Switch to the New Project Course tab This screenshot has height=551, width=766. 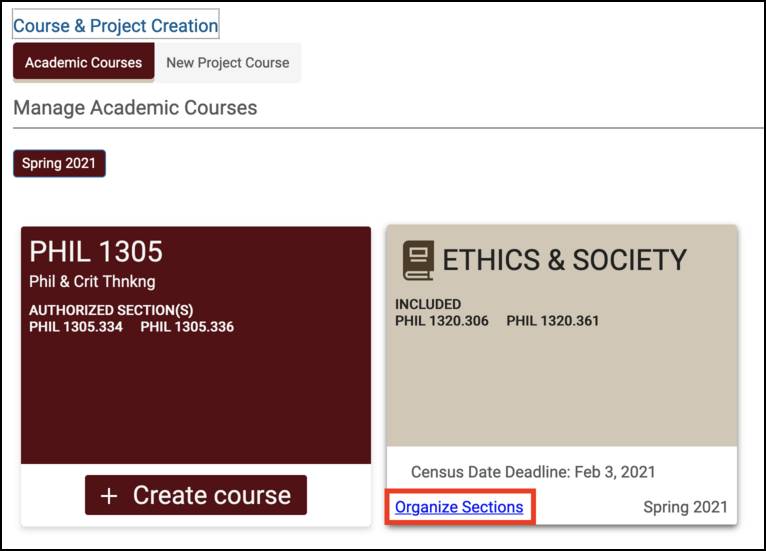pos(228,63)
